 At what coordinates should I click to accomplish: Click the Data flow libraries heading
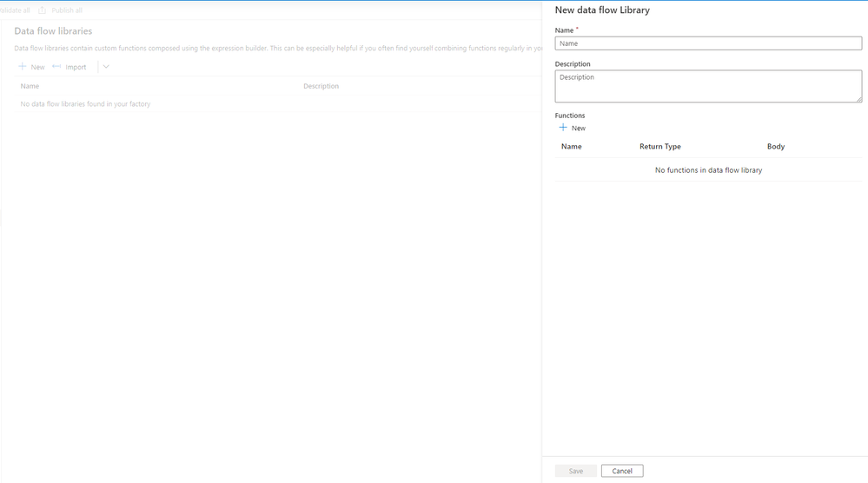(53, 31)
